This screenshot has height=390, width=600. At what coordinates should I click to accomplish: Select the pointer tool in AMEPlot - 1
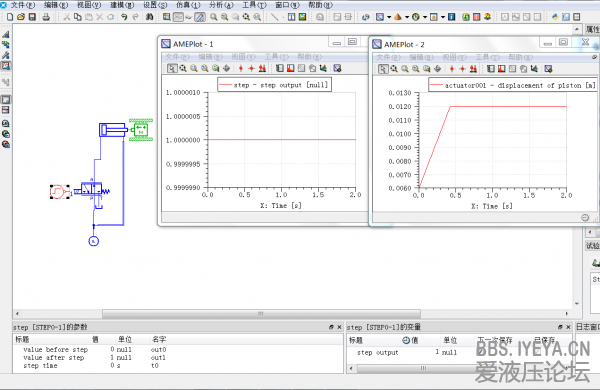coord(172,68)
